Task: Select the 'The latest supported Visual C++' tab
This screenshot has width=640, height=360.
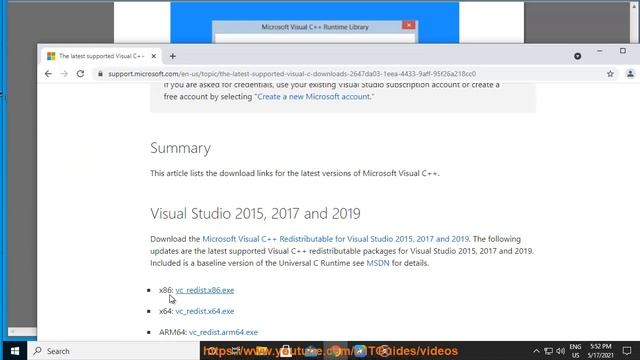Action: [x=101, y=56]
